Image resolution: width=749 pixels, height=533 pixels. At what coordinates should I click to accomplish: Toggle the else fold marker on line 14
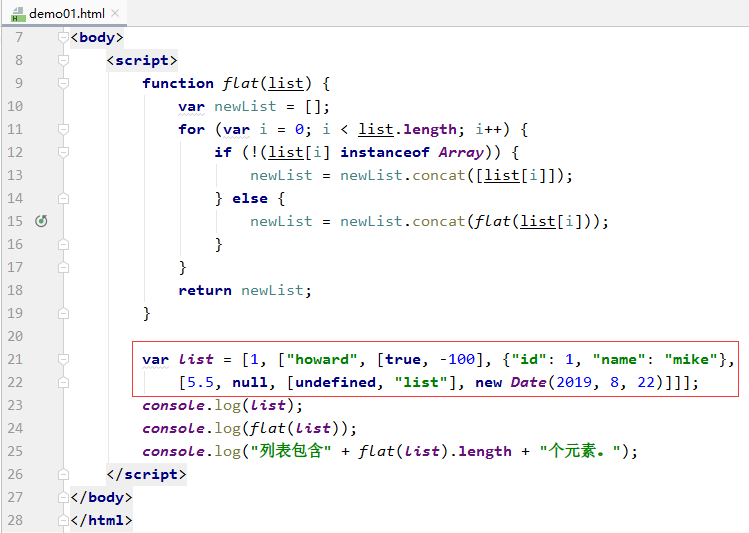coord(63,198)
